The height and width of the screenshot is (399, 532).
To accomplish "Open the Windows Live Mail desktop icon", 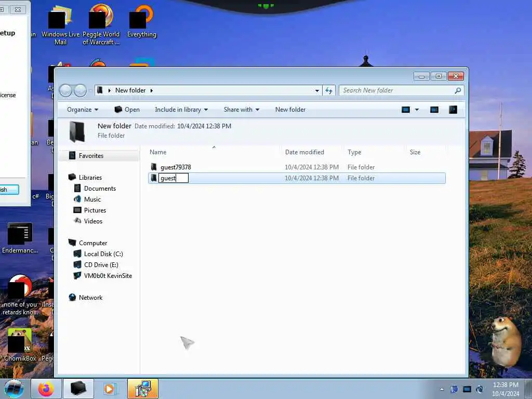I will pyautogui.click(x=60, y=24).
